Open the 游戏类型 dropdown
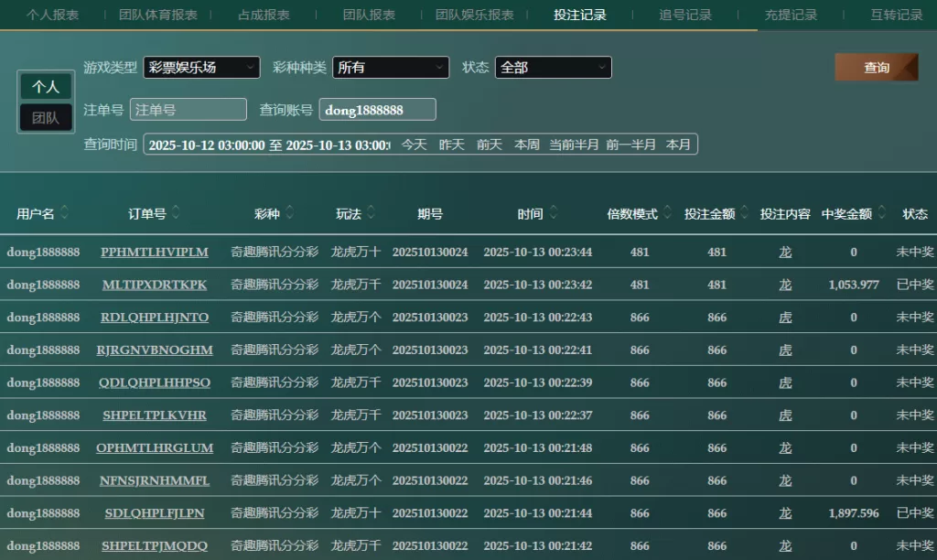The width and height of the screenshot is (937, 560). 201,68
